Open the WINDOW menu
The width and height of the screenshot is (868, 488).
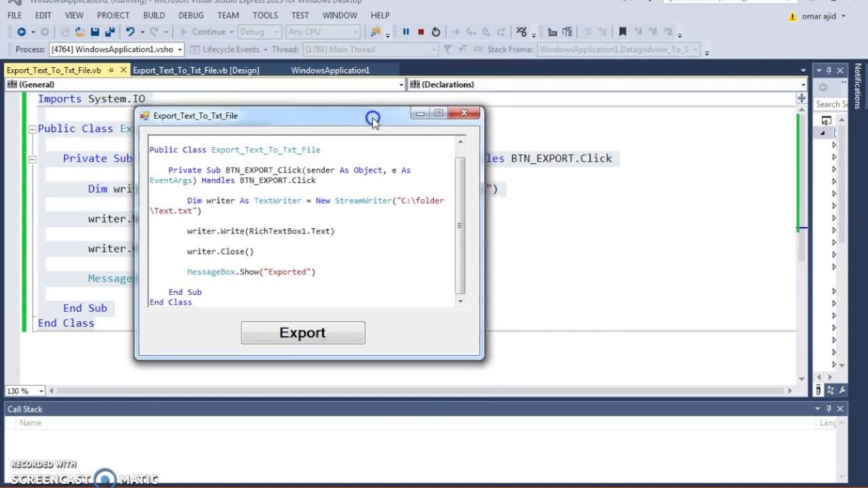pyautogui.click(x=340, y=15)
